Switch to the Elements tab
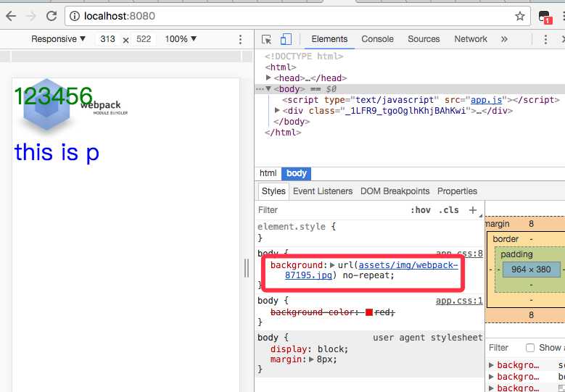The image size is (565, 392). [329, 39]
